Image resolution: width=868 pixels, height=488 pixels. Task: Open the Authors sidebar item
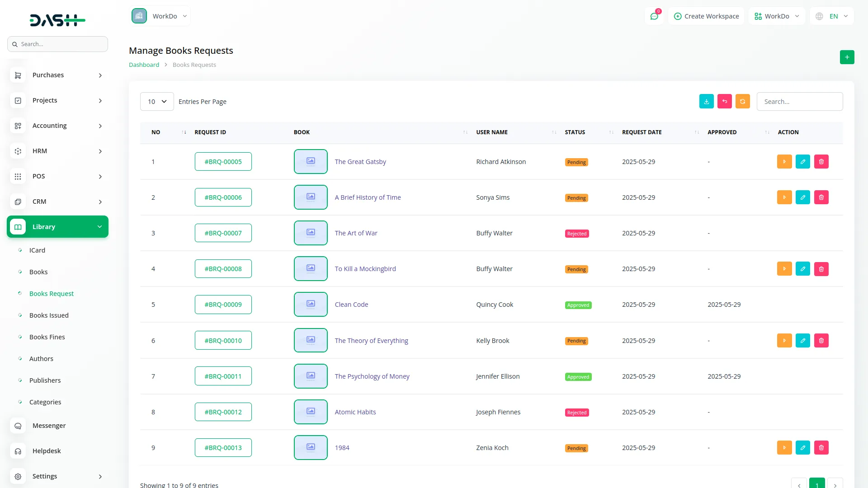click(41, 359)
